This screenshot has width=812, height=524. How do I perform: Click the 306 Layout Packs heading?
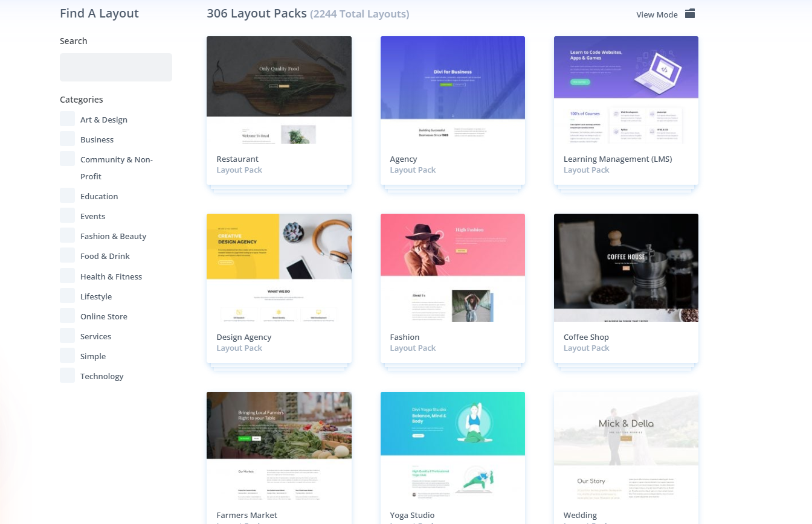pos(257,13)
